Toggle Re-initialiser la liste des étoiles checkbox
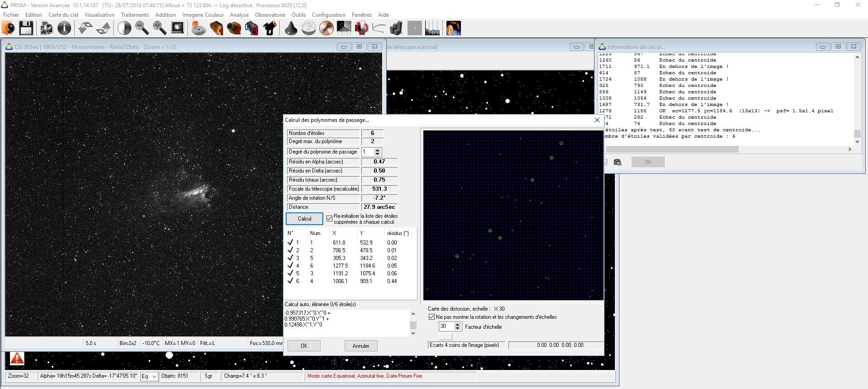 pos(329,219)
